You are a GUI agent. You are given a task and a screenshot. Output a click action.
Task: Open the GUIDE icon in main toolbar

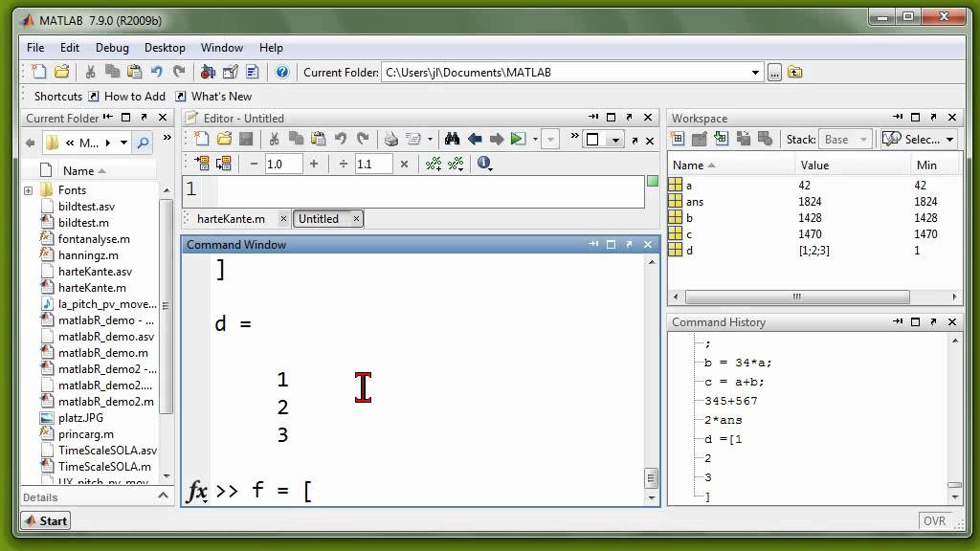point(230,72)
